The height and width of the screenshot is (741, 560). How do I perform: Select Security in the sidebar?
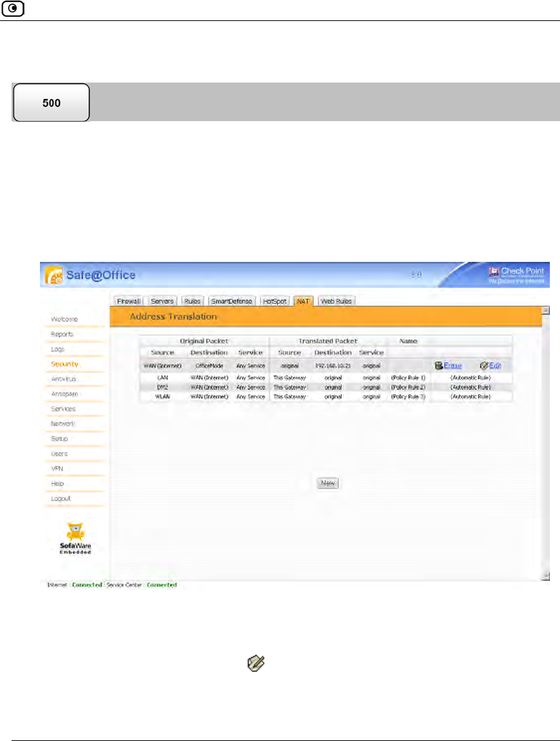[x=64, y=364]
